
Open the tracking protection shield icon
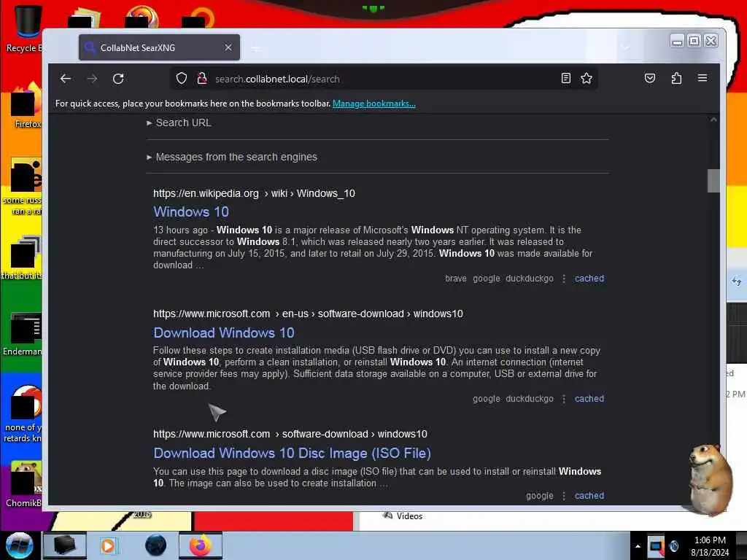click(182, 79)
